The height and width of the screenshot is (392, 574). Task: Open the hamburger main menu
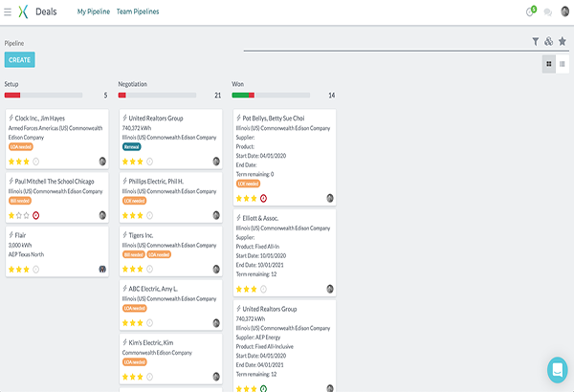[x=8, y=11]
